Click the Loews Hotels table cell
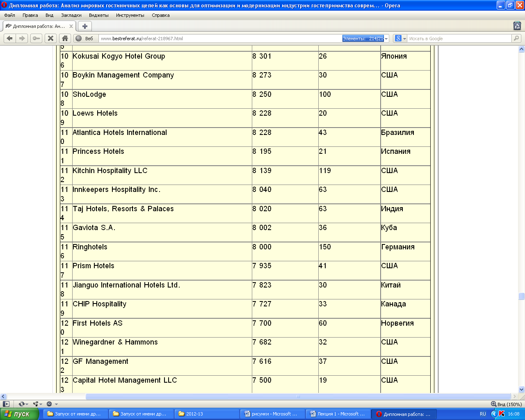 [x=162, y=118]
